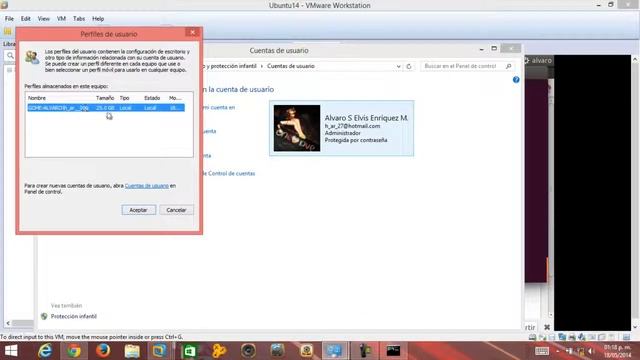Click the volume speaker tray icon
This screenshot has width=640, height=360.
(x=591, y=351)
